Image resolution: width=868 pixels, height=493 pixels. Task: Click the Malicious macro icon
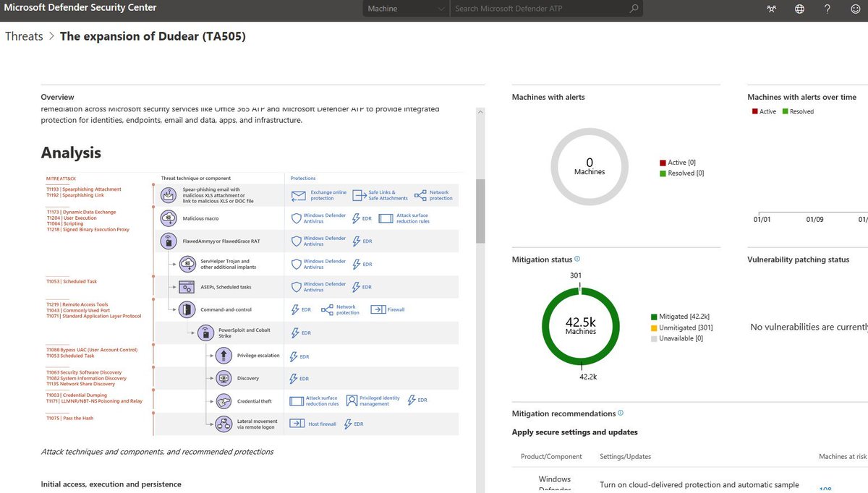pyautogui.click(x=169, y=218)
